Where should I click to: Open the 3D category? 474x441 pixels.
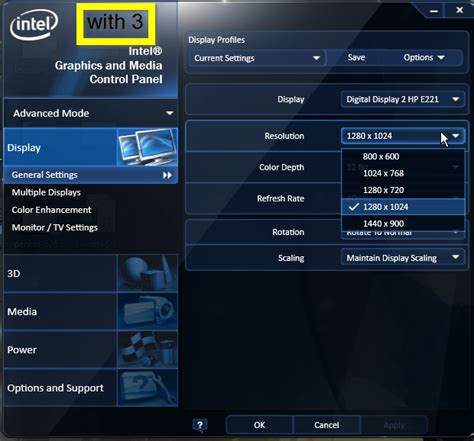coord(90,273)
